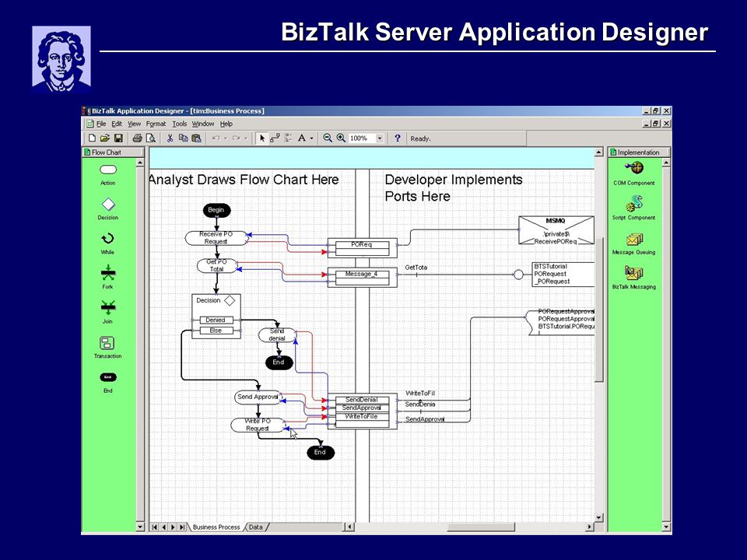Select the Join shape in Flow Chart
The height and width of the screenshot is (560, 747).
[108, 311]
